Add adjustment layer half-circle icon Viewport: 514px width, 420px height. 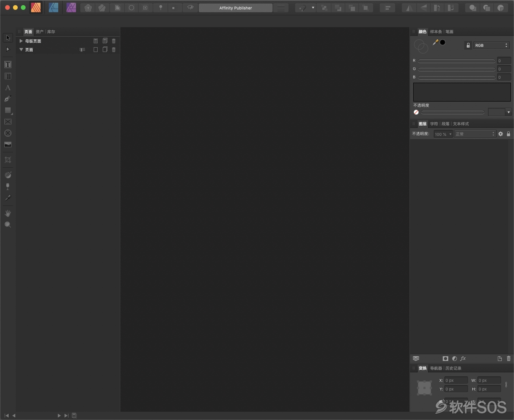[455, 359]
